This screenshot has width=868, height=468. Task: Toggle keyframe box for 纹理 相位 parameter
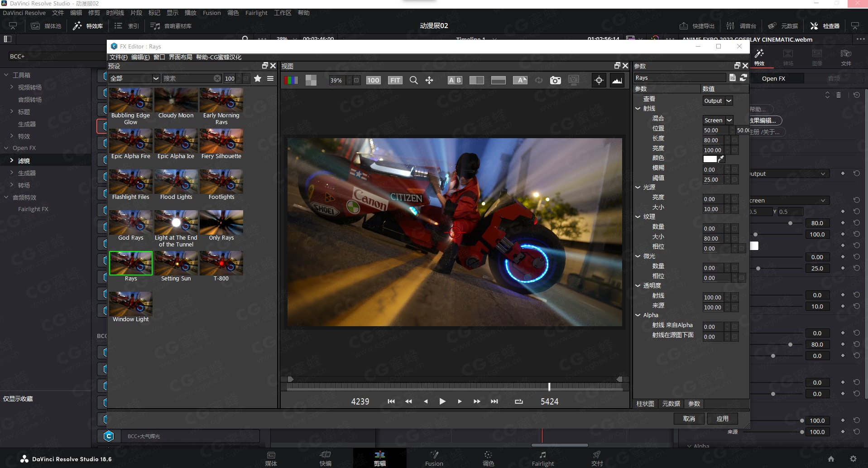(x=742, y=248)
